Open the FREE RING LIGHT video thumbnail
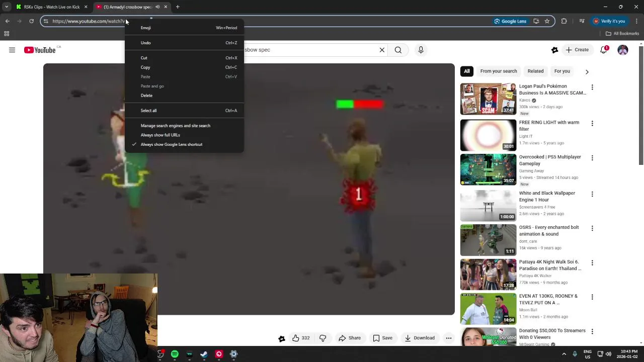Image resolution: width=644 pixels, height=362 pixels. tap(488, 135)
